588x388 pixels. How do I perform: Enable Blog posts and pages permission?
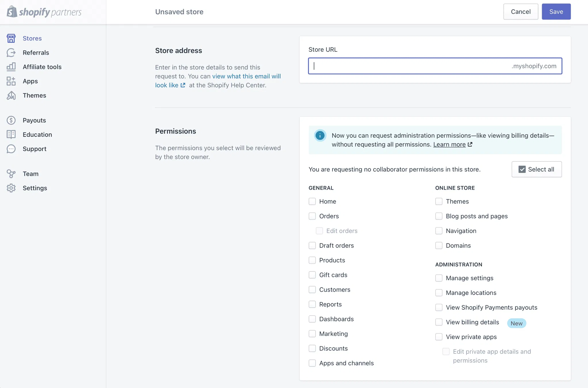click(439, 216)
